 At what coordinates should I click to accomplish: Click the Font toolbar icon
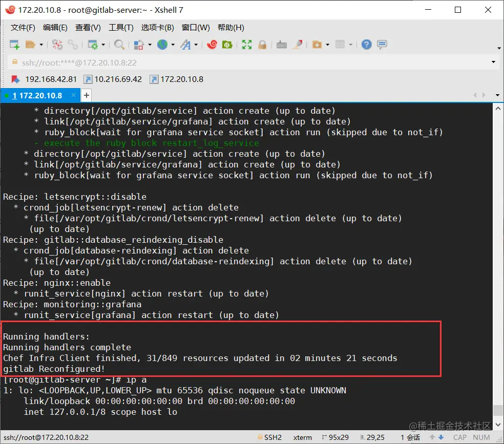(x=185, y=45)
